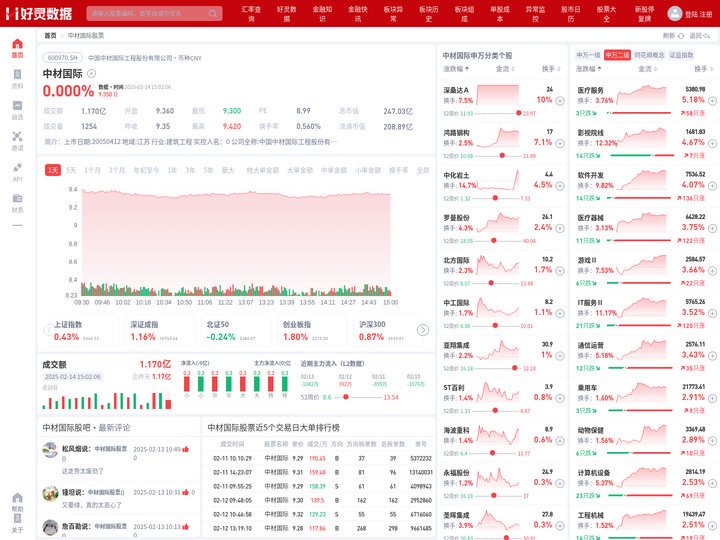The image size is (720, 540).
Task: Sort stock list by 换手
Action: 551,69
